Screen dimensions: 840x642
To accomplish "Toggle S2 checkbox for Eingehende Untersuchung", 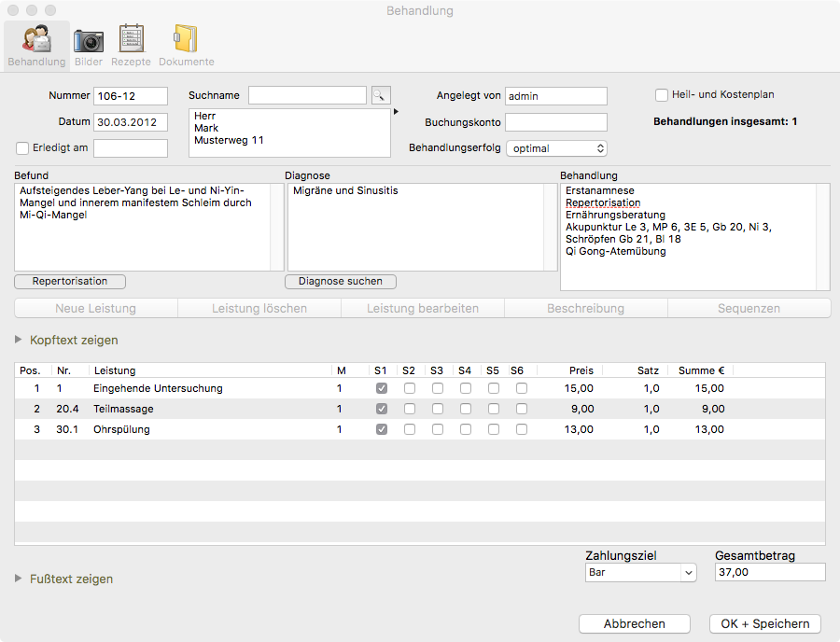I will pos(410,388).
